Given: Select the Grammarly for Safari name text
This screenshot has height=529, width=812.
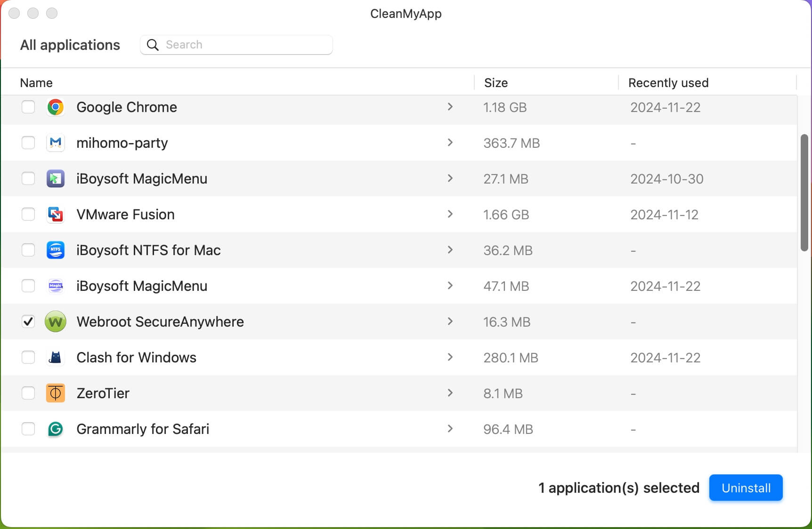Looking at the screenshot, I should click(143, 429).
